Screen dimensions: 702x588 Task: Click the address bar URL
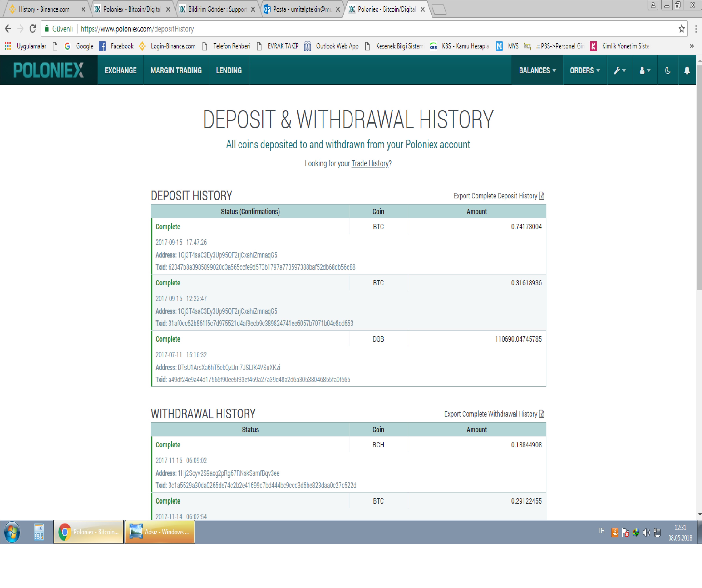pos(137,29)
